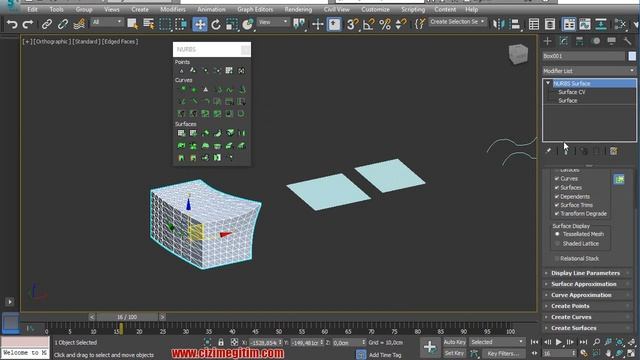Image resolution: width=640 pixels, height=360 pixels.
Task: Select the Surface sub-object level
Action: 567,100
